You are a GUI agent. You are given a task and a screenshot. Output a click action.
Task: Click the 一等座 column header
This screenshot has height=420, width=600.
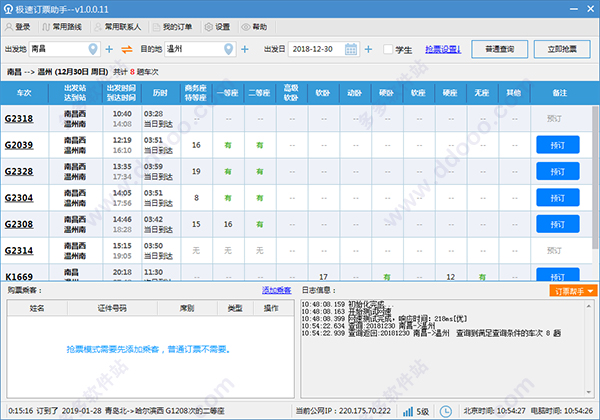tap(228, 93)
